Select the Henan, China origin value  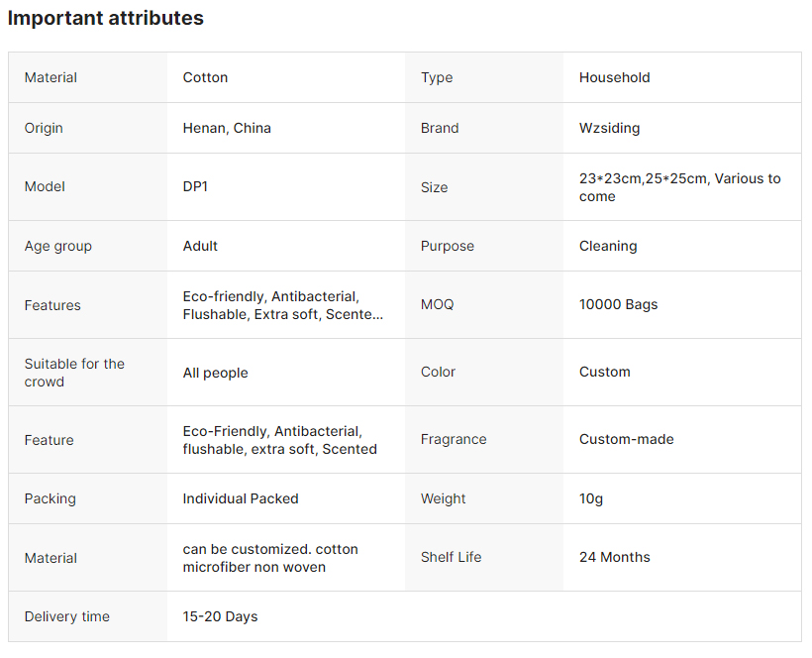pyautogui.click(x=227, y=128)
